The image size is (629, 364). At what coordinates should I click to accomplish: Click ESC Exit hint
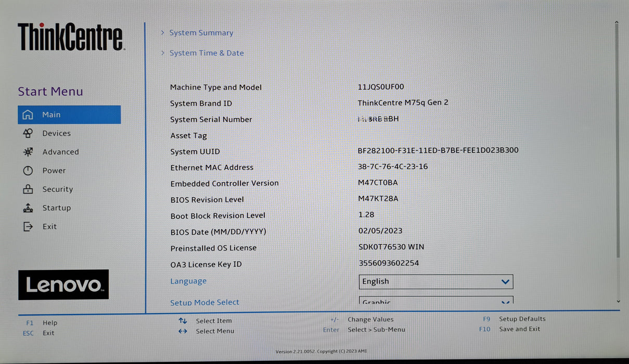coord(38,333)
